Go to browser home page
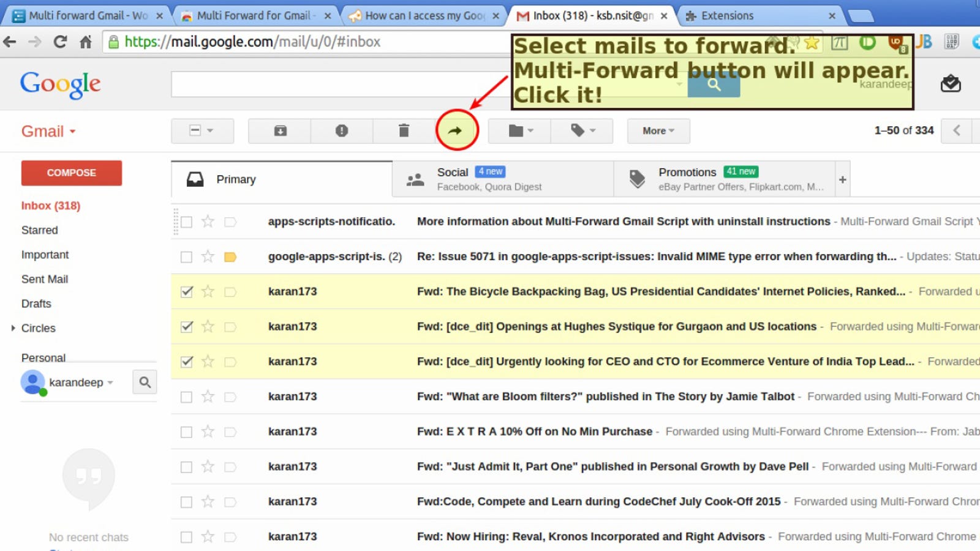The image size is (980, 551). [86, 42]
